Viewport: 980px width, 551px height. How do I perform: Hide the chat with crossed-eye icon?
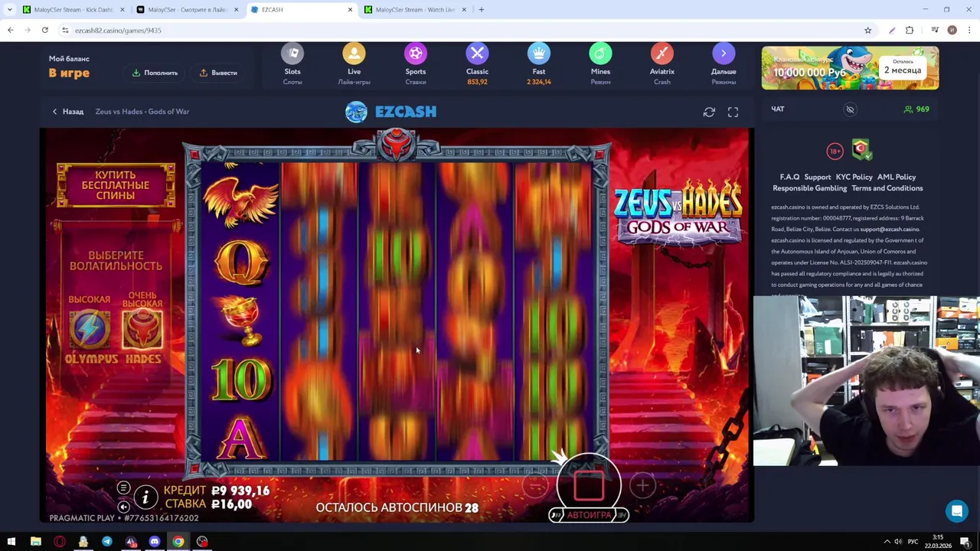click(850, 109)
